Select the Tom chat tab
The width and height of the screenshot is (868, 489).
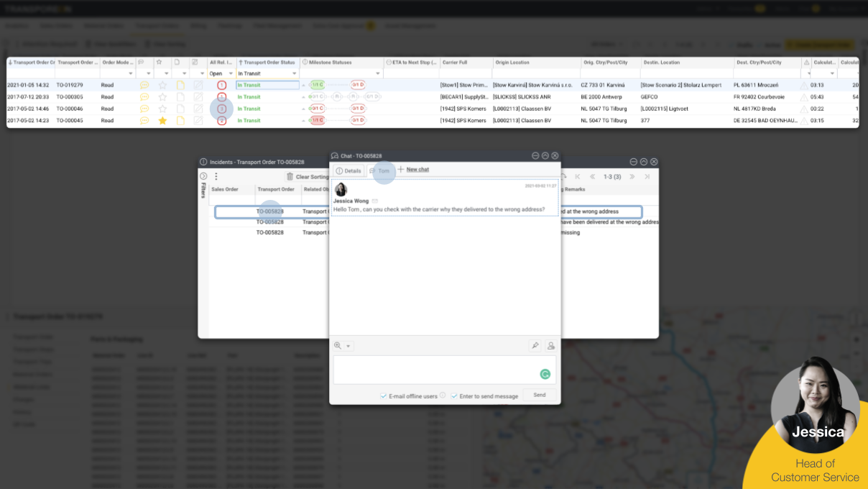pyautogui.click(x=380, y=170)
